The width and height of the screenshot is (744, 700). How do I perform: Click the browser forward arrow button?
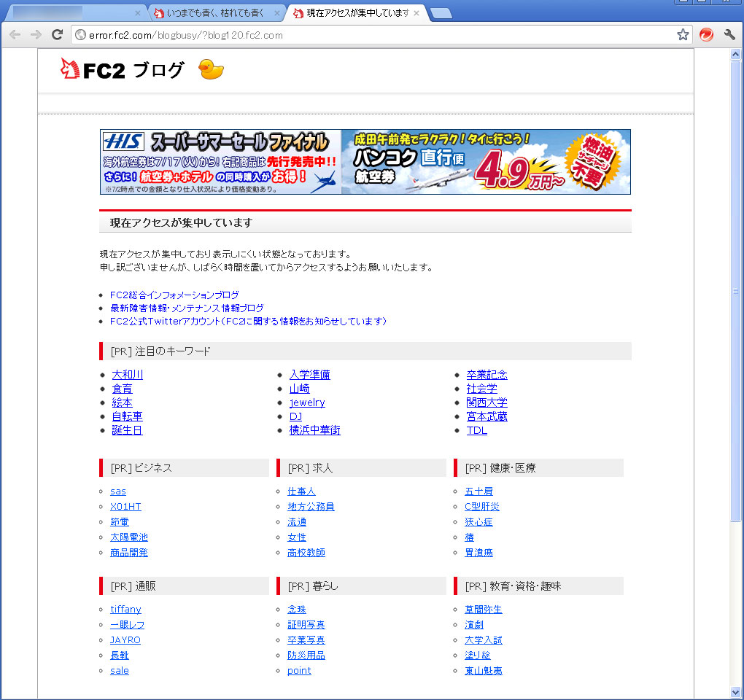point(36,35)
